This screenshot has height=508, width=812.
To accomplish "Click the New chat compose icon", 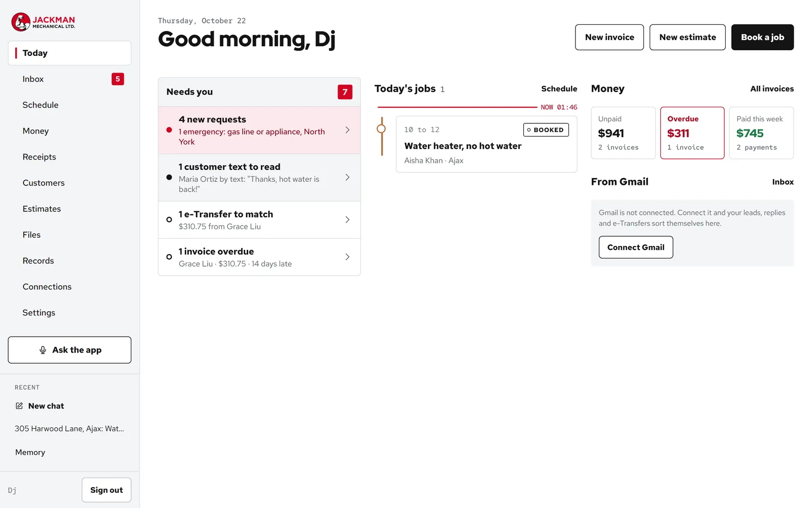I will [19, 406].
